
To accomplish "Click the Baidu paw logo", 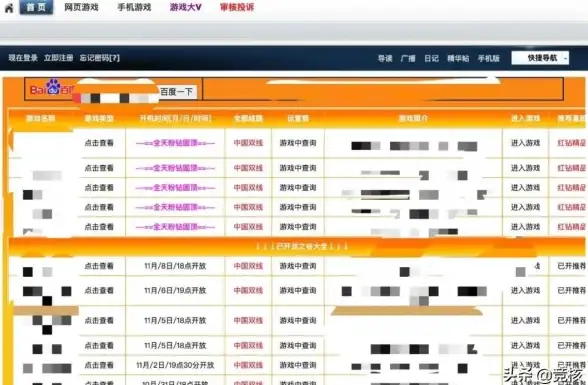I will click(x=53, y=87).
